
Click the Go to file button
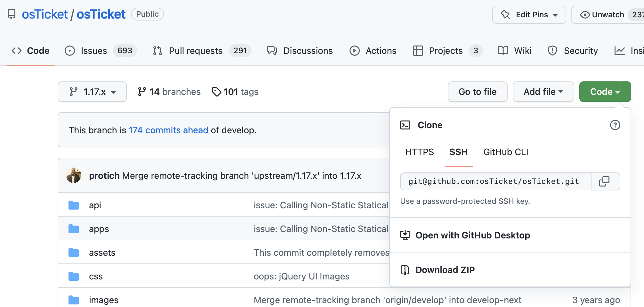pos(477,92)
